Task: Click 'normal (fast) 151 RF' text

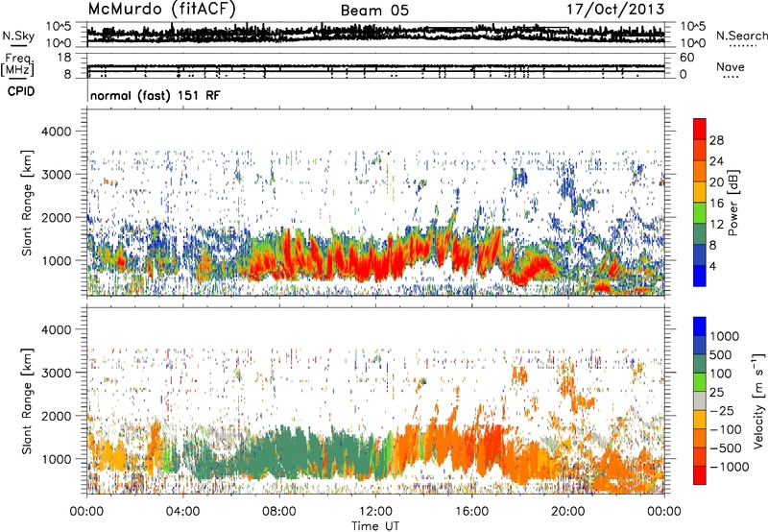Action: tap(156, 95)
